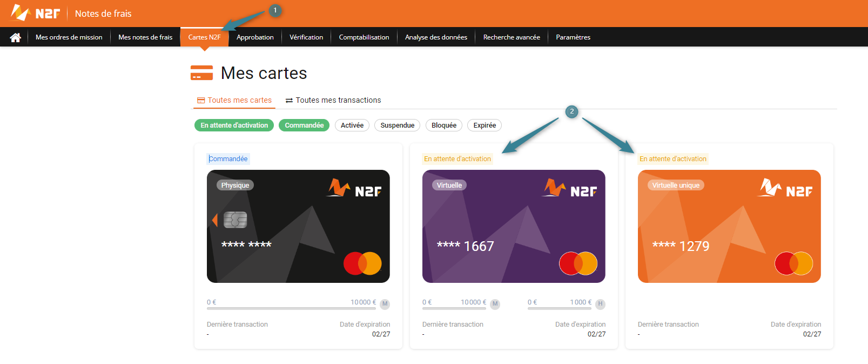
Task: Open the Vérification menu
Action: click(x=306, y=37)
